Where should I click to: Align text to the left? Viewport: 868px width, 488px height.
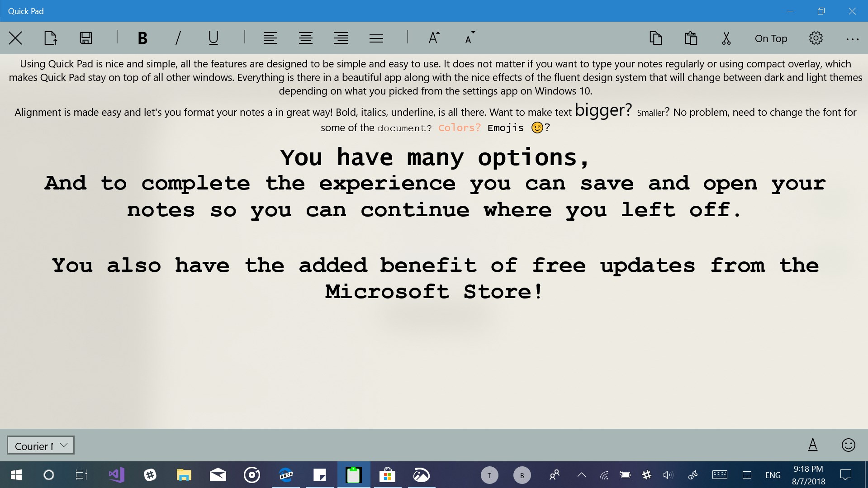270,38
